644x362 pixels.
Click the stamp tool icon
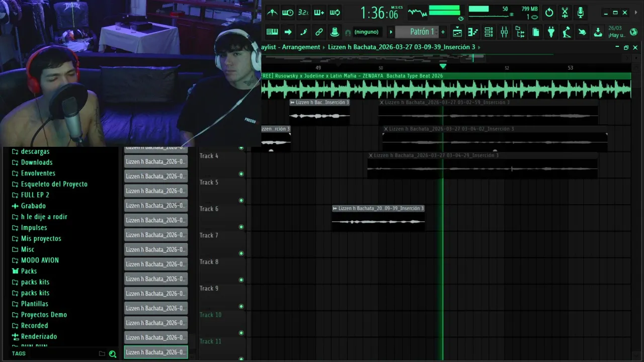[335, 32]
